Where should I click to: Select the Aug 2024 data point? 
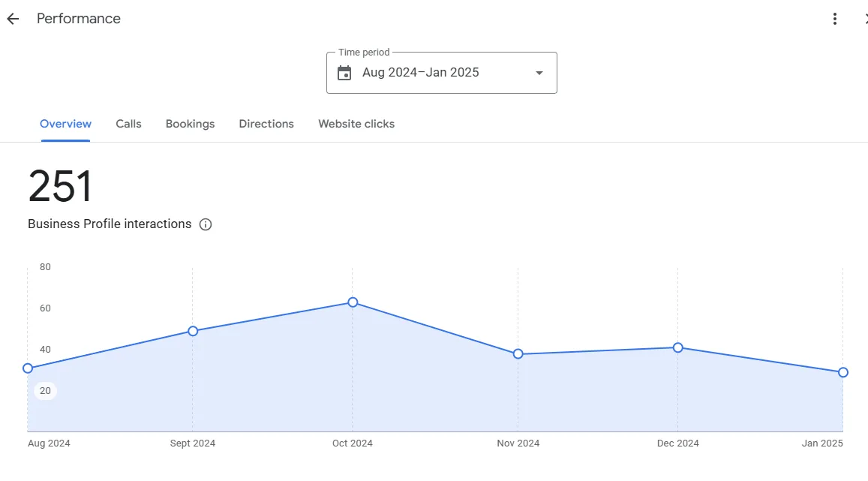[28, 368]
